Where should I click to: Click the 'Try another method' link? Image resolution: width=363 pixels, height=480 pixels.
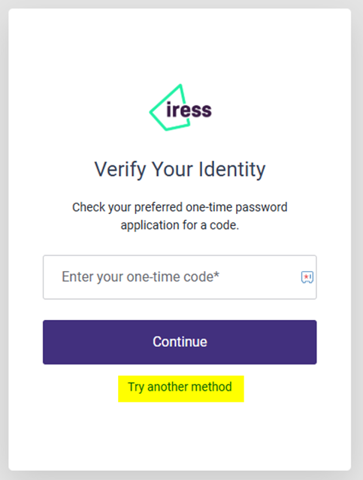point(180,387)
